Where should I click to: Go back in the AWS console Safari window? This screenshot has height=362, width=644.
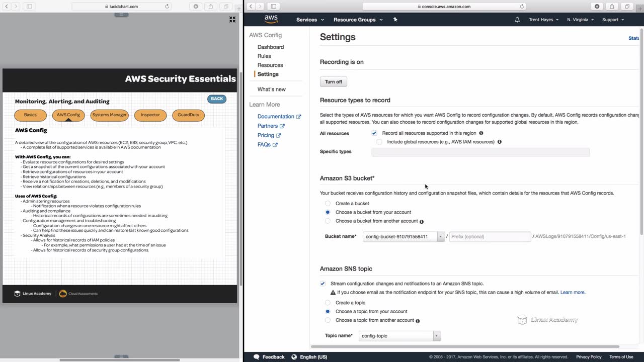[251, 7]
